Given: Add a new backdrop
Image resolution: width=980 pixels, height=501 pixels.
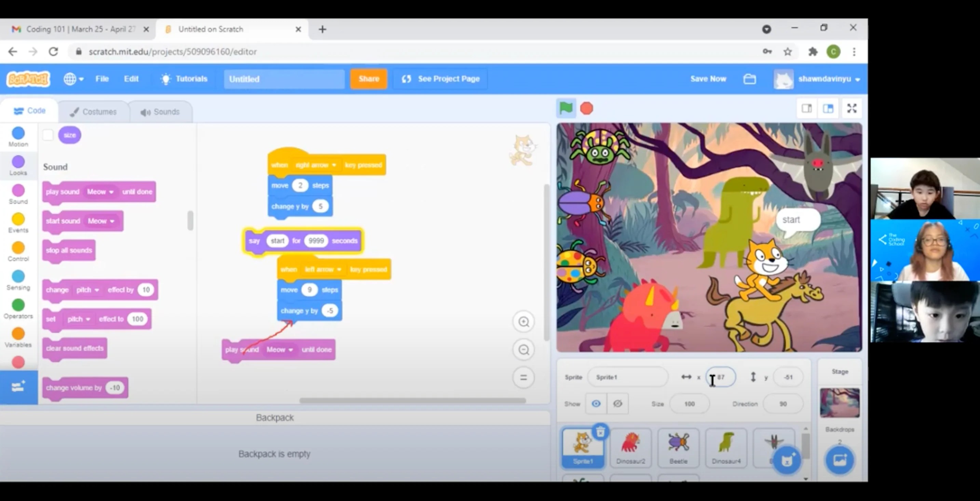Looking at the screenshot, I should click(x=840, y=460).
